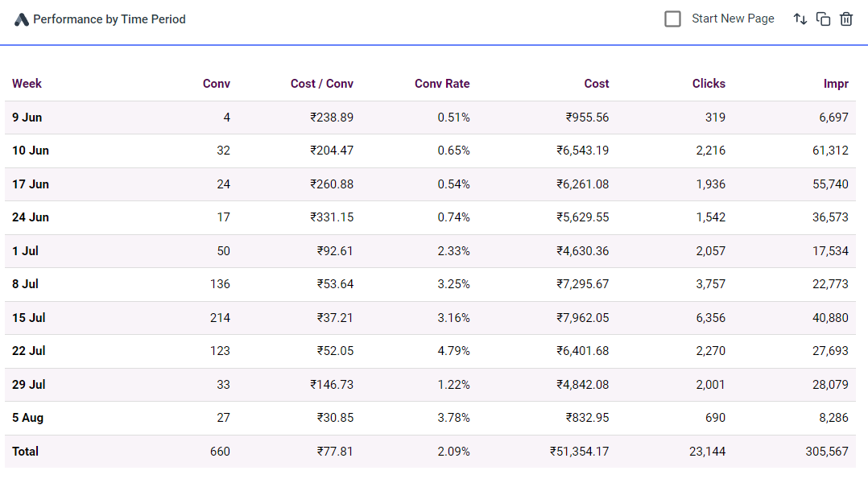
Task: Click the 4.79% conversion rate cell
Action: tap(453, 351)
